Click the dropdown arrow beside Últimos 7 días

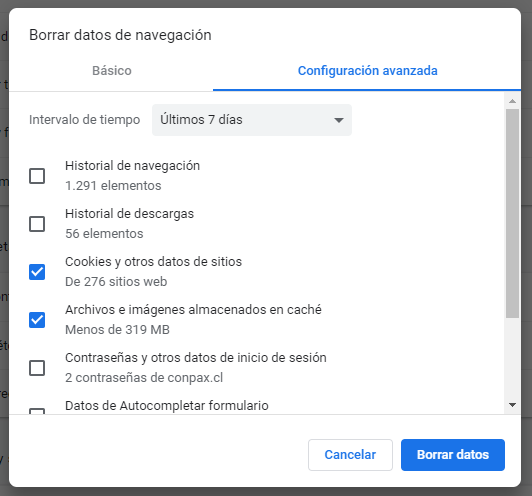click(339, 120)
